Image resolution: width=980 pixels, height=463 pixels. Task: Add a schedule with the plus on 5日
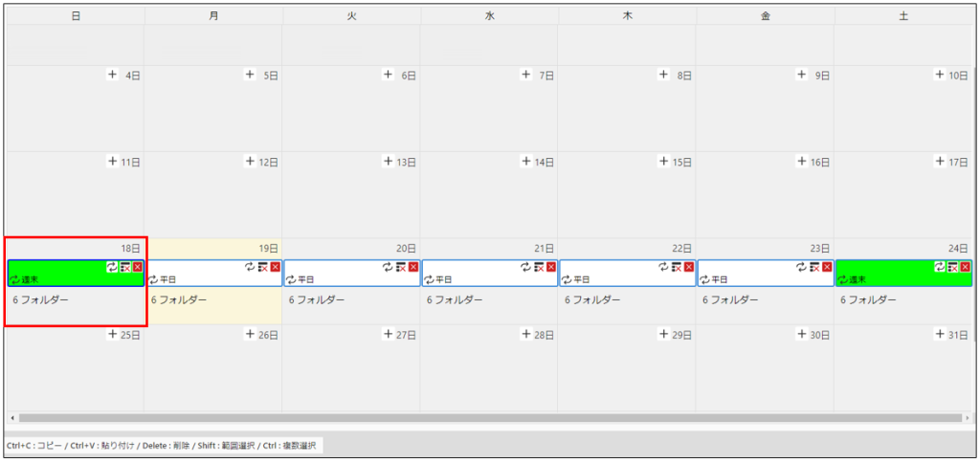click(250, 75)
